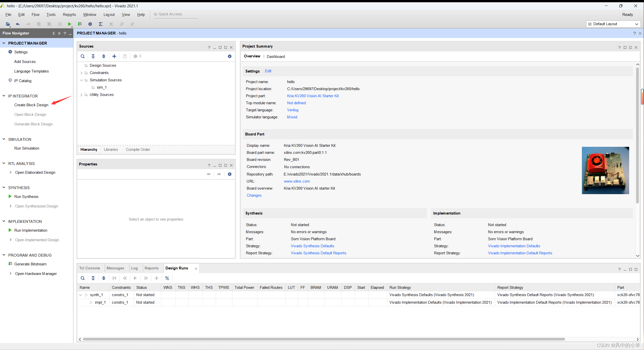Viewport: 644px width, 350px height.
Task: Collapse synth_1 run row
Action: pyautogui.click(x=80, y=295)
